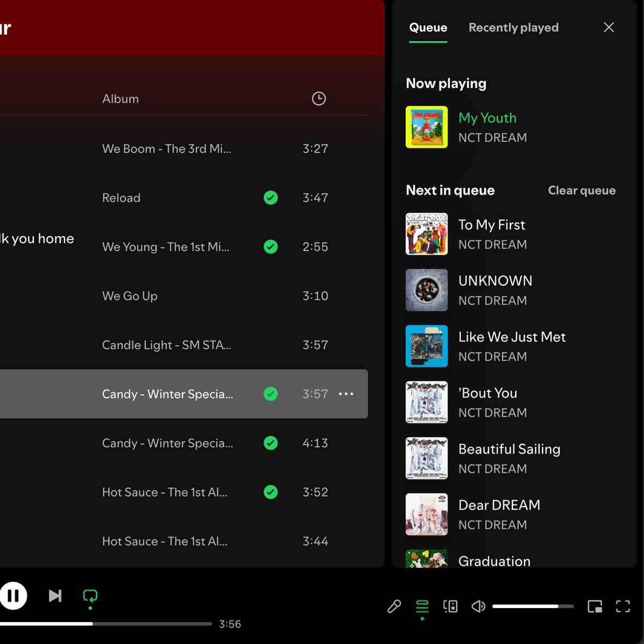Open connect to a device icon
This screenshot has height=644, width=644.
tap(450, 606)
